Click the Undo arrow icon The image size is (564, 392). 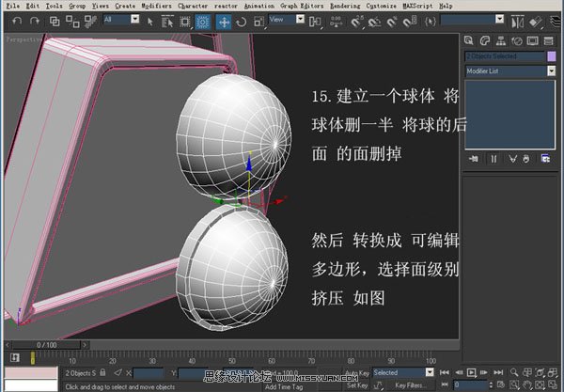click(x=17, y=22)
